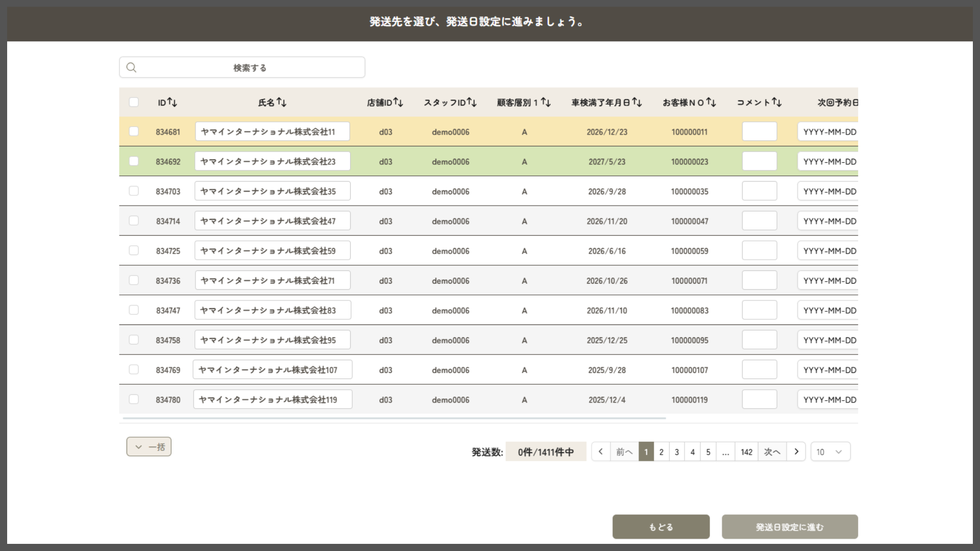Tick checkbox for ID 834780 row
The width and height of the screenshot is (980, 551).
pyautogui.click(x=134, y=399)
